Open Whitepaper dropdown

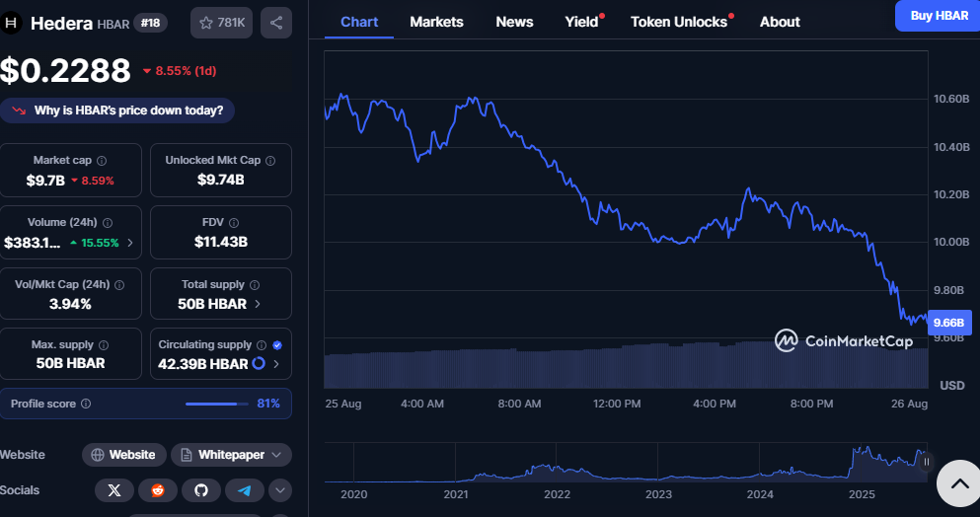pyautogui.click(x=231, y=455)
